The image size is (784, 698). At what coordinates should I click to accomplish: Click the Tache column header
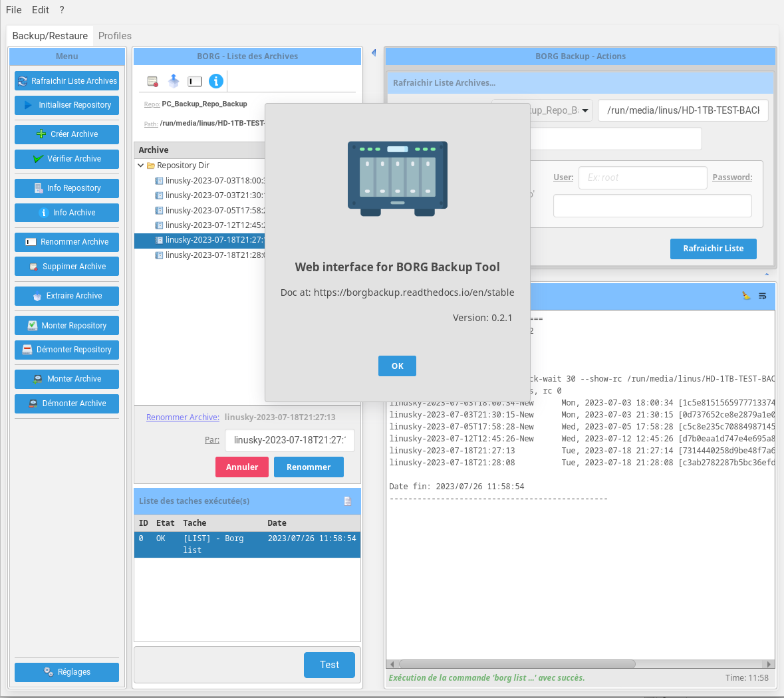(x=194, y=523)
